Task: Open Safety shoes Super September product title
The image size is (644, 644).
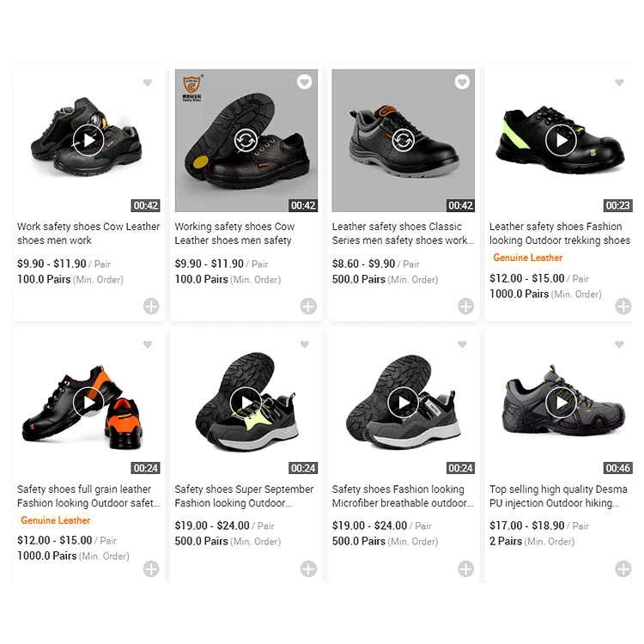Action: (244, 495)
